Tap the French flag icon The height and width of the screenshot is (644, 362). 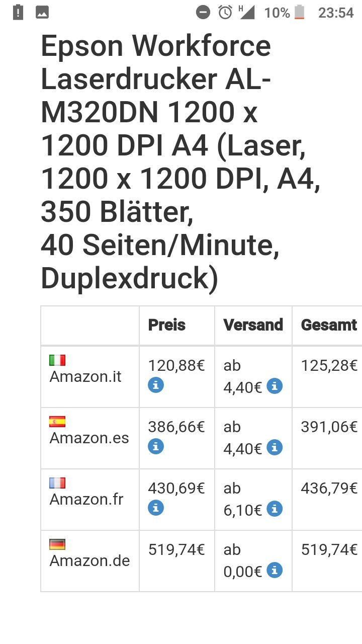pyautogui.click(x=57, y=483)
